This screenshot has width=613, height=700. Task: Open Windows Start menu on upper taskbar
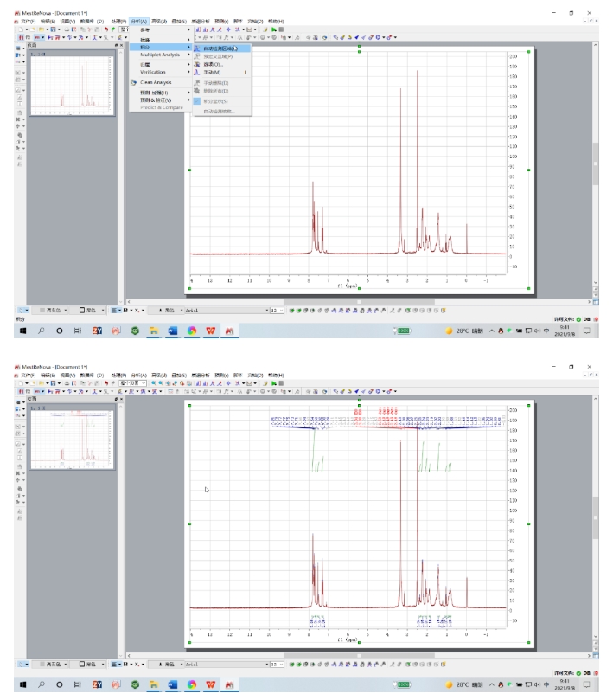pos(22,331)
